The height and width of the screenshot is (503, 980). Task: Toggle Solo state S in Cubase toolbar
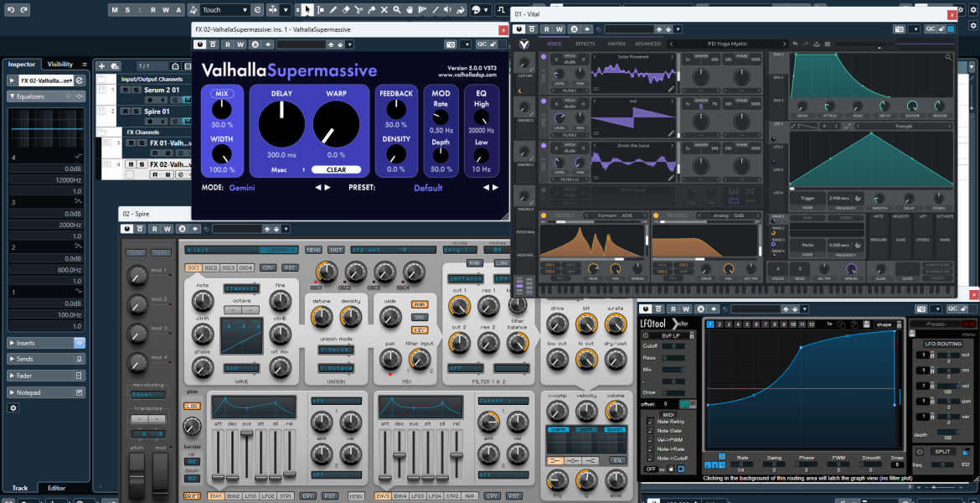point(128,10)
